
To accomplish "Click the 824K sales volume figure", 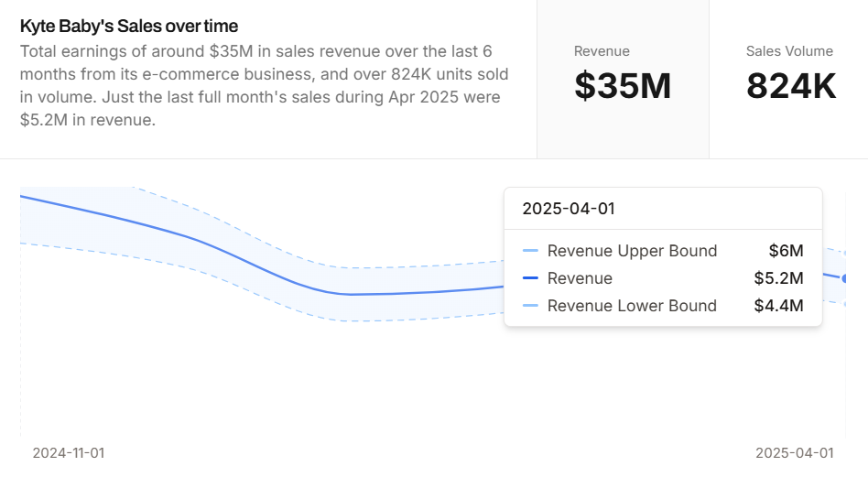I will click(x=790, y=86).
